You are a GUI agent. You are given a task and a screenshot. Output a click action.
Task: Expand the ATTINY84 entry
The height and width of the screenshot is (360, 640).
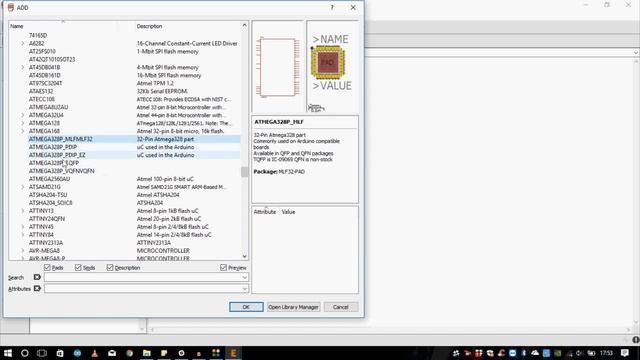[x=23, y=235]
